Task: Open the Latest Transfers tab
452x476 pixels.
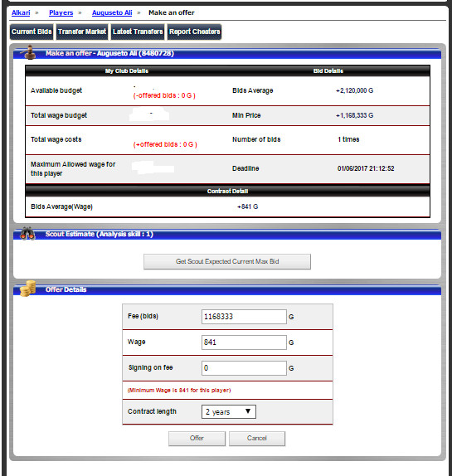Action: click(x=138, y=32)
